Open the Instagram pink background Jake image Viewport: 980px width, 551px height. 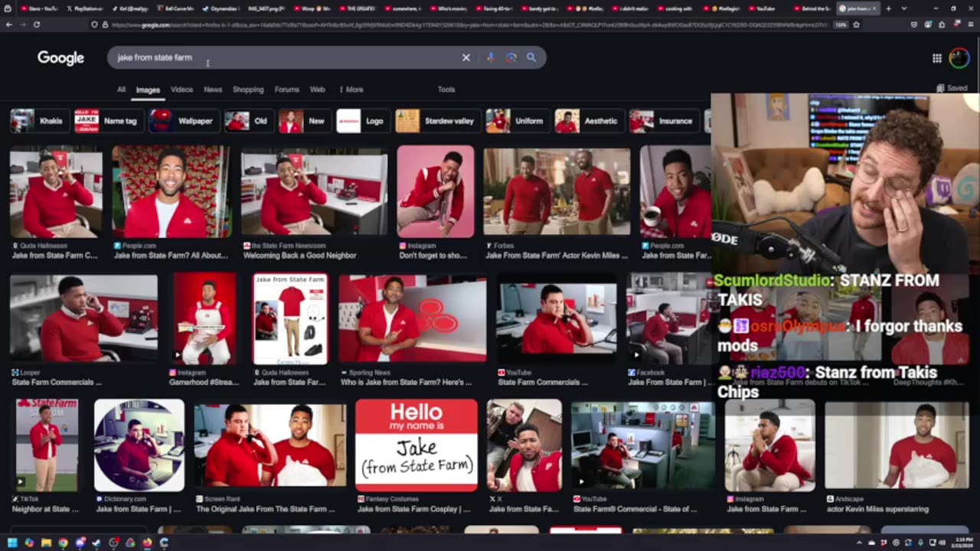pos(436,191)
